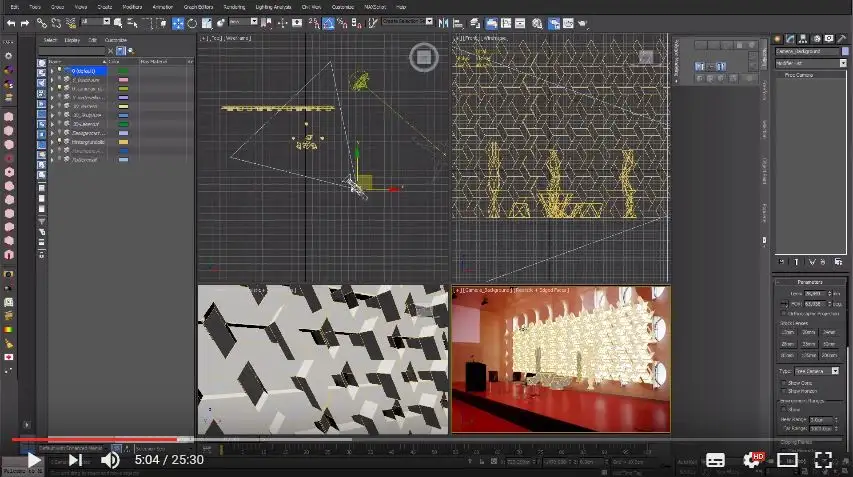Viewport: 853px width, 477px height.
Task: Pick the Rectangular Selection Region tool
Action: (x=147, y=23)
